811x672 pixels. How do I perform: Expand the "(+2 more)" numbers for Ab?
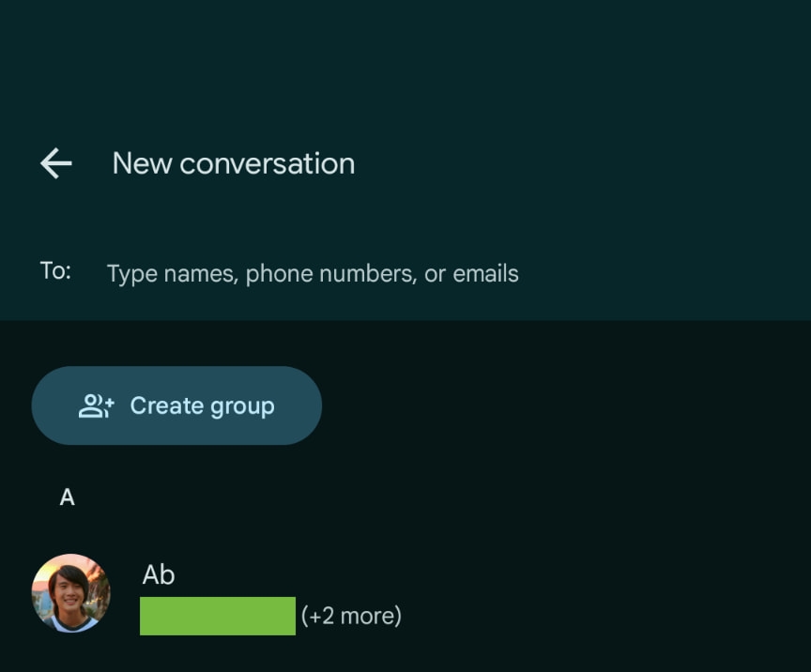[x=351, y=616]
